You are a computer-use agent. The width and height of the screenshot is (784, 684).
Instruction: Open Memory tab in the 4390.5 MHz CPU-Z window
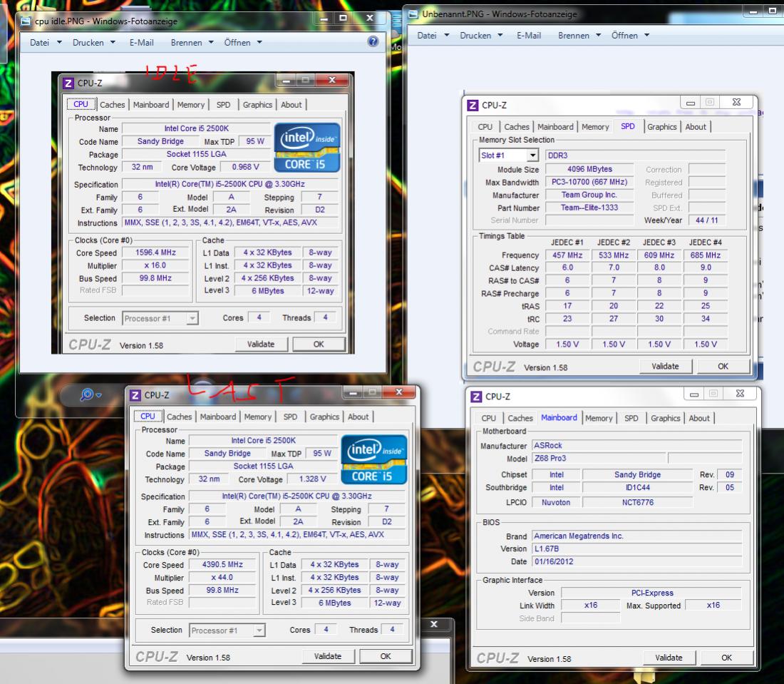point(258,417)
